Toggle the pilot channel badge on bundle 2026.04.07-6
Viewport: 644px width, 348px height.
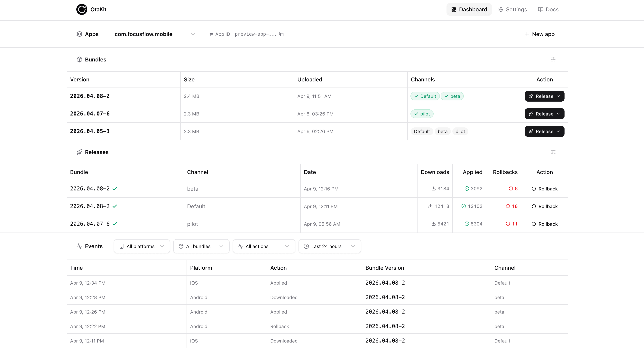coord(422,114)
